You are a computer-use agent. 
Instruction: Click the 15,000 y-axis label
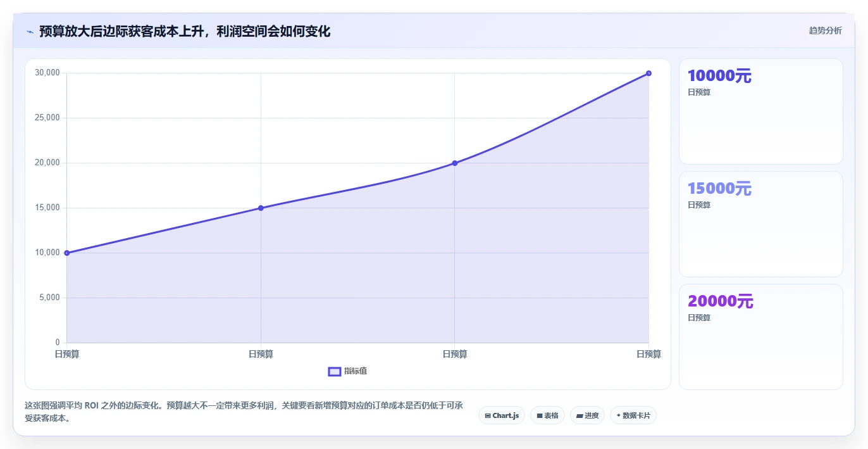coord(47,208)
